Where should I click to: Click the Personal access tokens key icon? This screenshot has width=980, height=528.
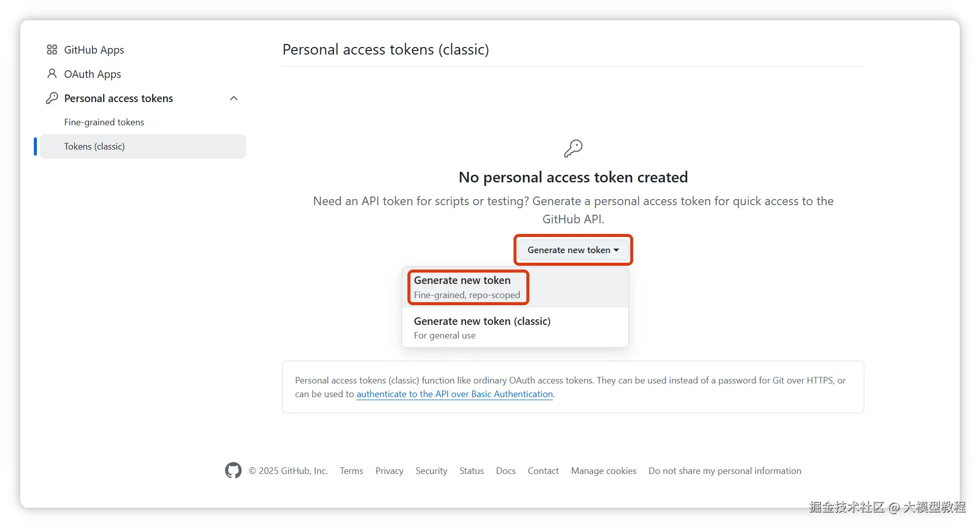[x=52, y=98]
